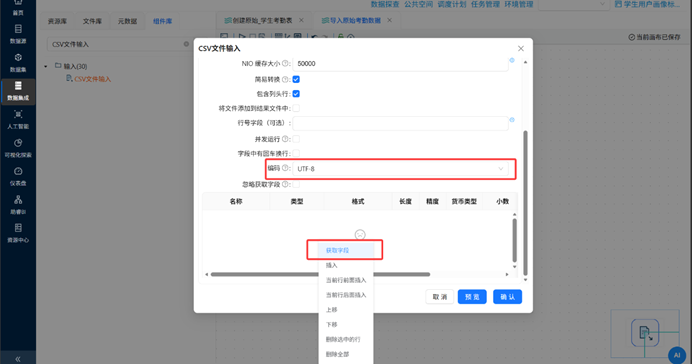Click the help icon next to 简易转换
Image resolution: width=692 pixels, height=364 pixels.
(285, 79)
